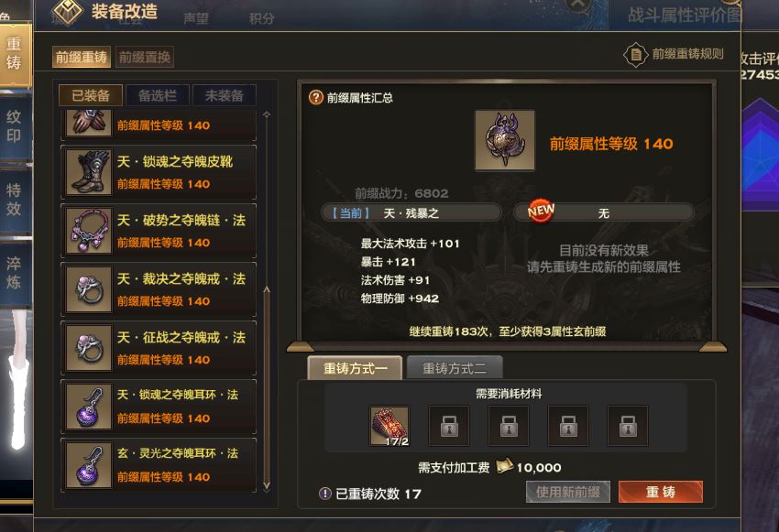This screenshot has width=779, height=532.
Task: Switch to 重铸方式二 tab
Action: tap(455, 368)
